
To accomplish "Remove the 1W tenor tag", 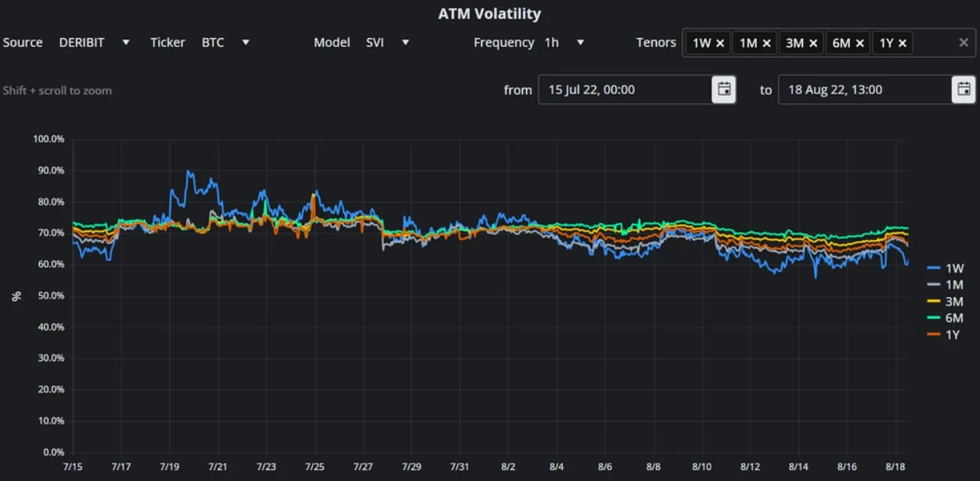I will pyautogui.click(x=720, y=43).
